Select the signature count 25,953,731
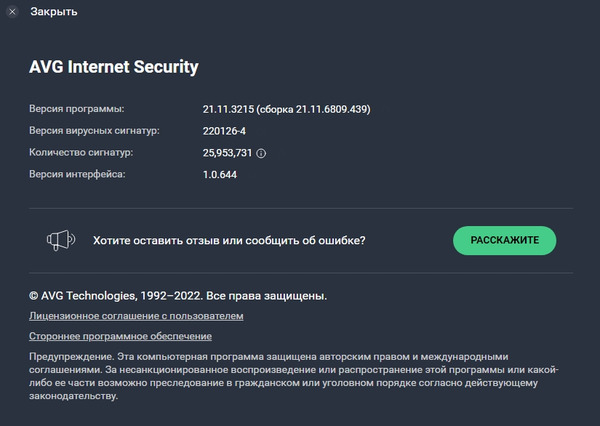 tap(226, 153)
